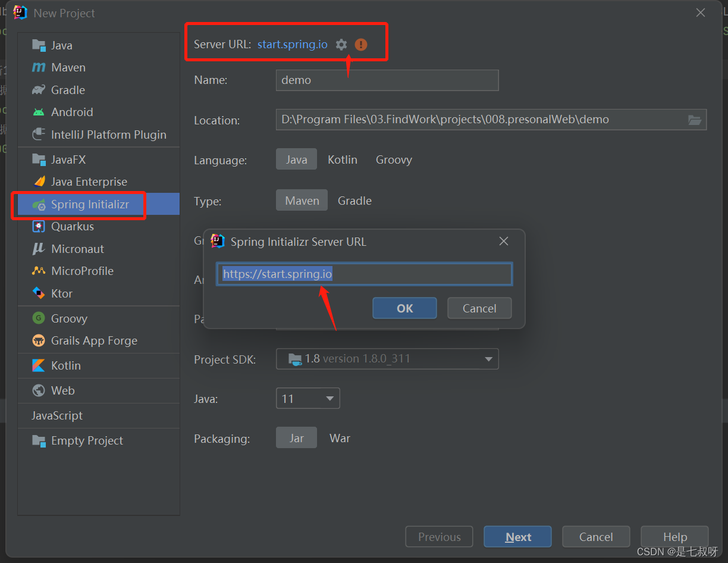The width and height of the screenshot is (728, 563).
Task: Select Empty Project in the sidebar list
Action: (x=99, y=440)
